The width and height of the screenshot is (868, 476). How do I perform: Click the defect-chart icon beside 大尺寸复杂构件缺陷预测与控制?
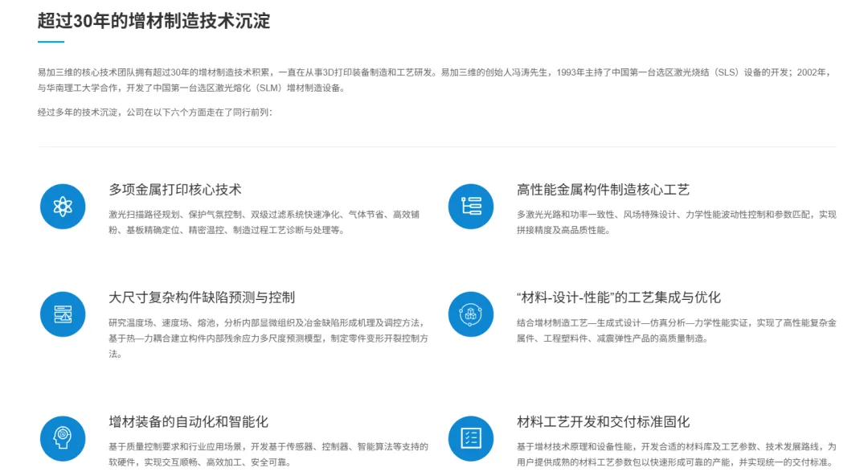(x=63, y=314)
